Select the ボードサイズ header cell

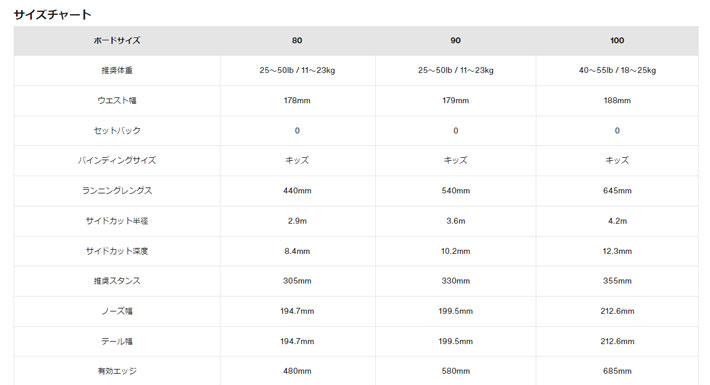point(117,40)
